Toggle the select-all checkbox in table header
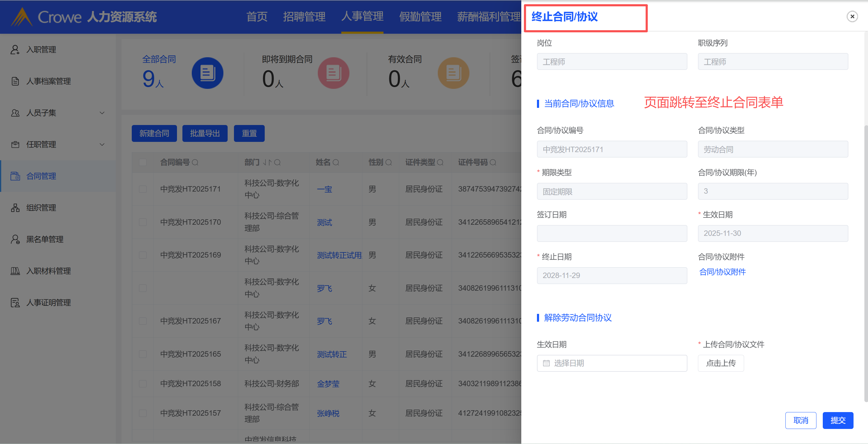This screenshot has height=444, width=868. pos(143,163)
